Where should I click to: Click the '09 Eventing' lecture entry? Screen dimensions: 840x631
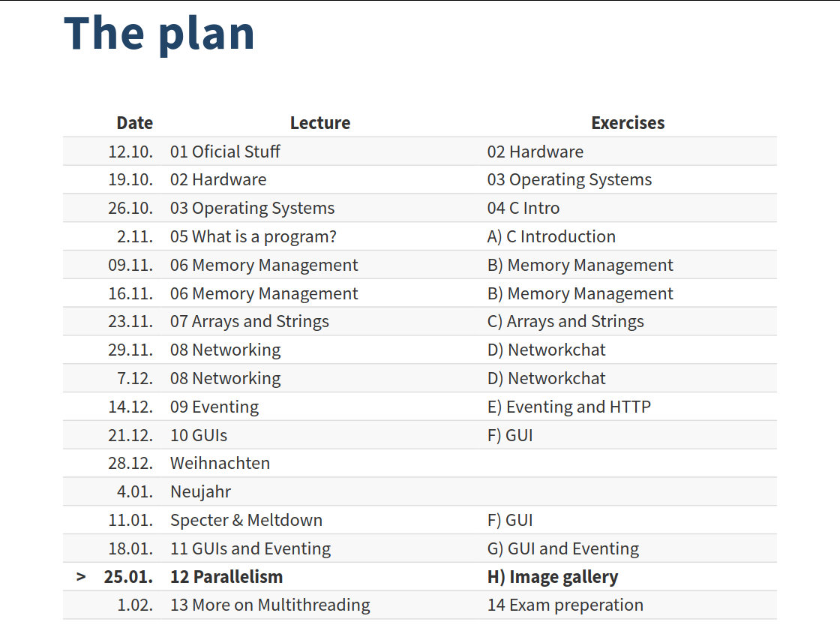214,407
